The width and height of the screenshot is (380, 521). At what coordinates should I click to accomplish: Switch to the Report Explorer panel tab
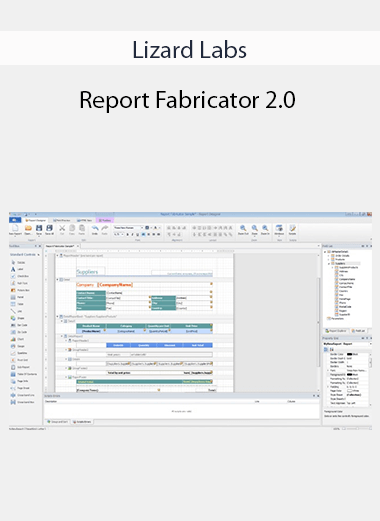[336, 331]
